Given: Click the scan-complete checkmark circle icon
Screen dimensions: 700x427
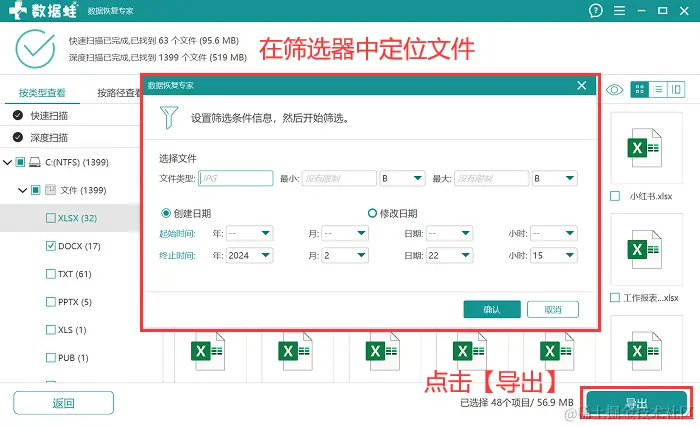Looking at the screenshot, I should 35,49.
